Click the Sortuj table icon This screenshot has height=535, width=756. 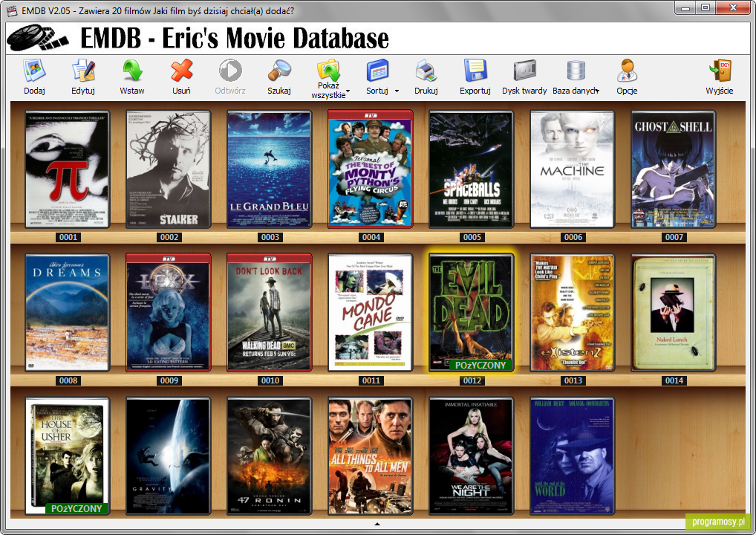pos(377,71)
